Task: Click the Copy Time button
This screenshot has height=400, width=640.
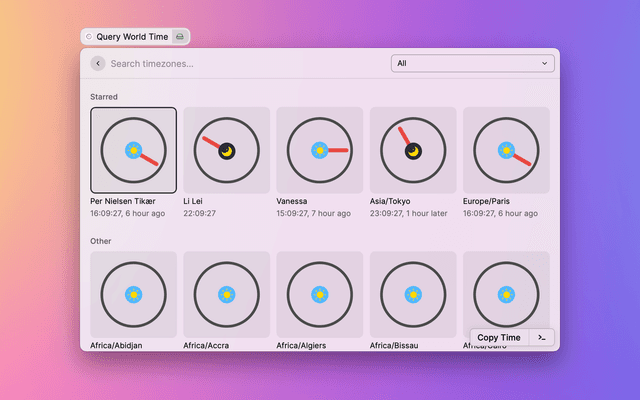Action: (499, 338)
